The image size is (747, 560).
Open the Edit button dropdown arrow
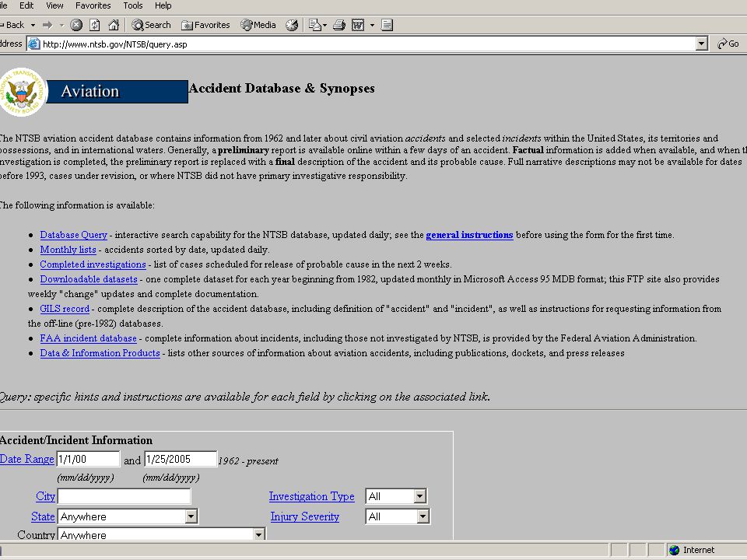point(372,25)
